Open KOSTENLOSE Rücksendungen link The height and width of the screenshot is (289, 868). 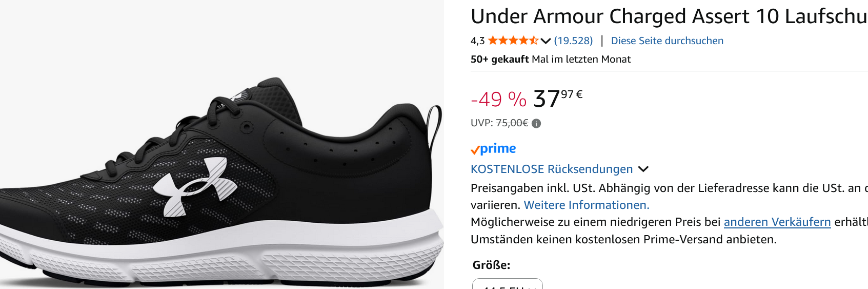pyautogui.click(x=552, y=169)
